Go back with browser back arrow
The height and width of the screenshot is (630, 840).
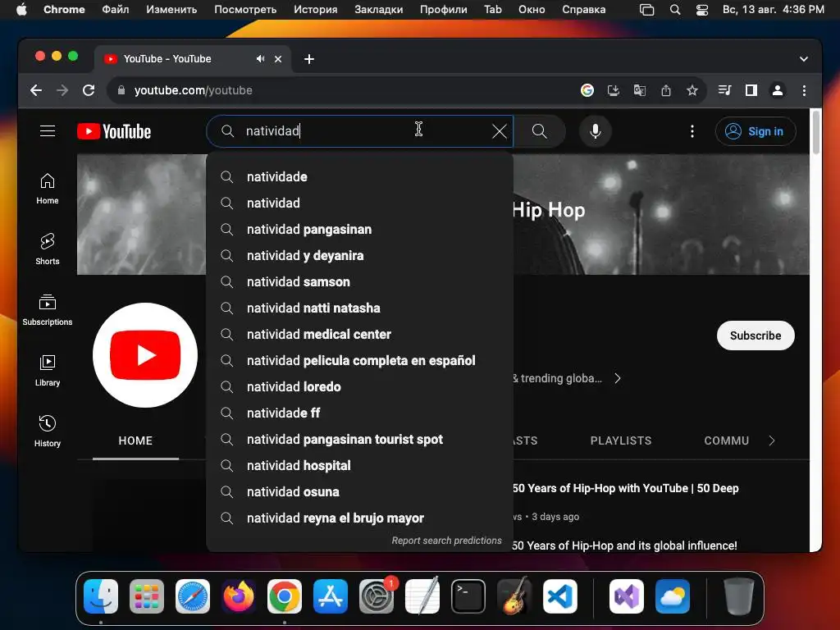(36, 90)
